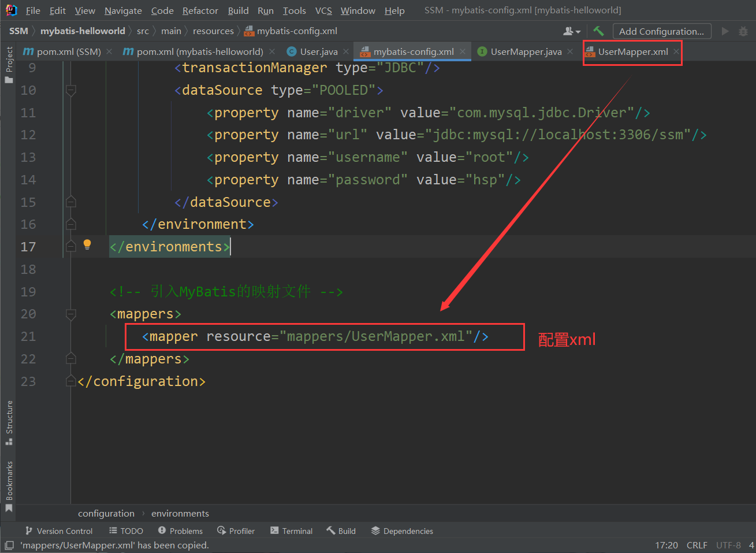This screenshot has height=553, width=756.
Task: Open Version Control tool window
Action: point(58,530)
